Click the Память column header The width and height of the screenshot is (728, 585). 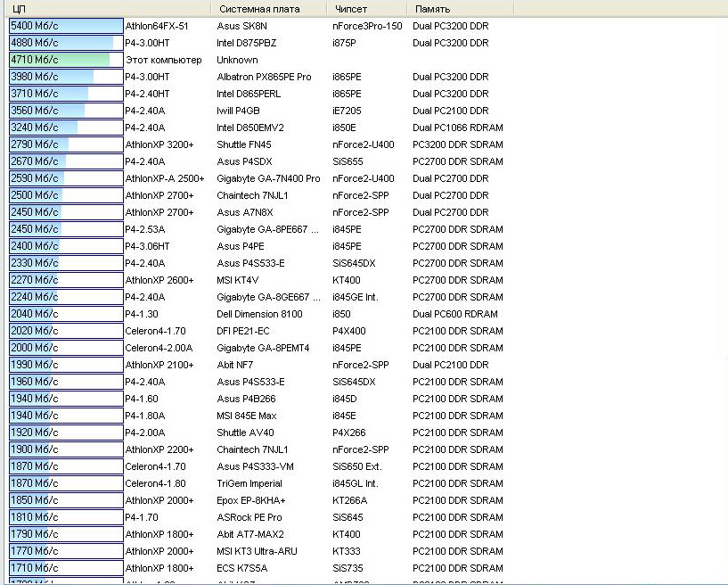pyautogui.click(x=461, y=9)
